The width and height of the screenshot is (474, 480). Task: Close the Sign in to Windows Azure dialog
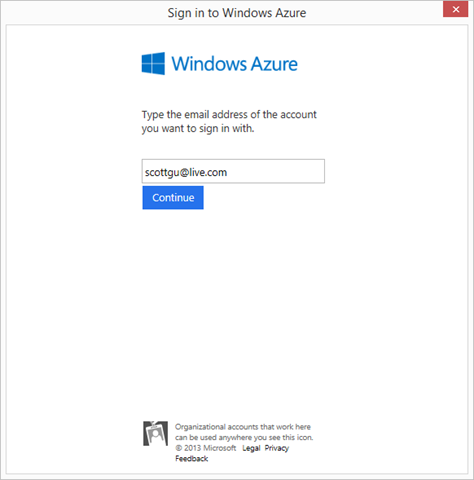[455, 9]
